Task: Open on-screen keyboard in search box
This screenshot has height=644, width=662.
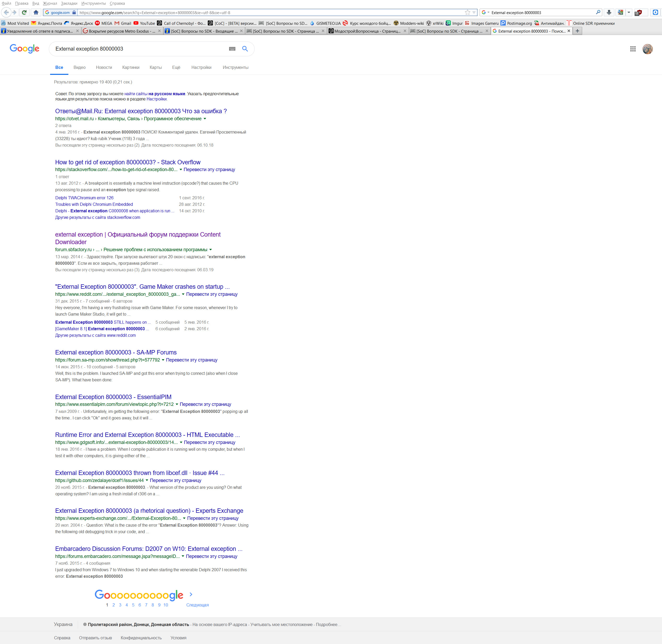Action: [x=232, y=49]
